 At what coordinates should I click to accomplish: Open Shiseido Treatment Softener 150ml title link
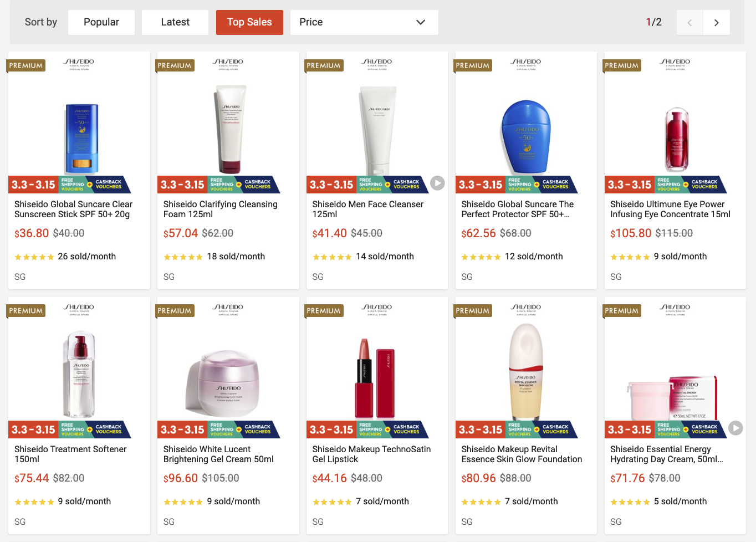70,454
